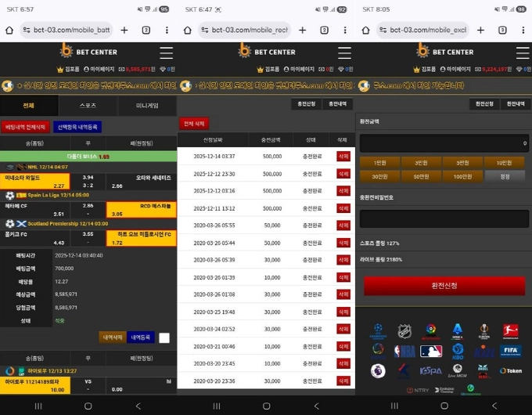This screenshot has height=415, width=532.
Task: Switch to 미니게임 tab
Action: click(146, 105)
